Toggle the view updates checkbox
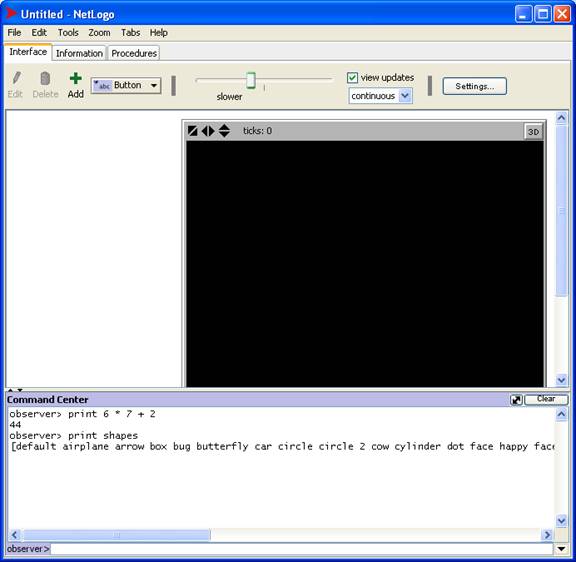Screen dimensions: 576x562 point(352,78)
